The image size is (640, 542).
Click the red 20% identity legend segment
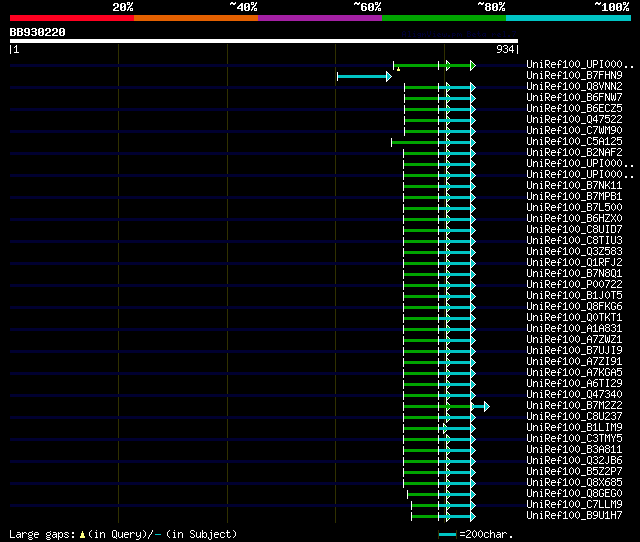click(x=72, y=18)
